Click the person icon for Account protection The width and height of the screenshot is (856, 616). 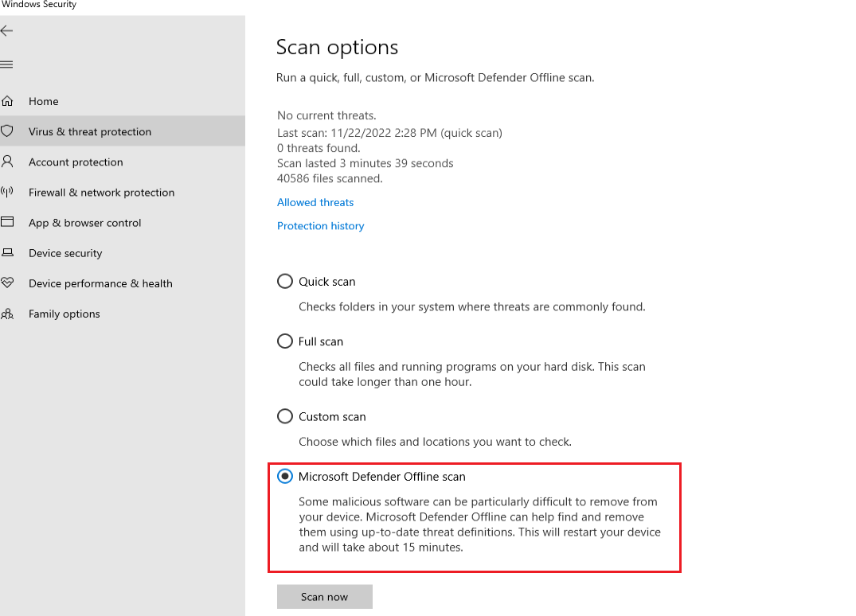pyautogui.click(x=7, y=162)
